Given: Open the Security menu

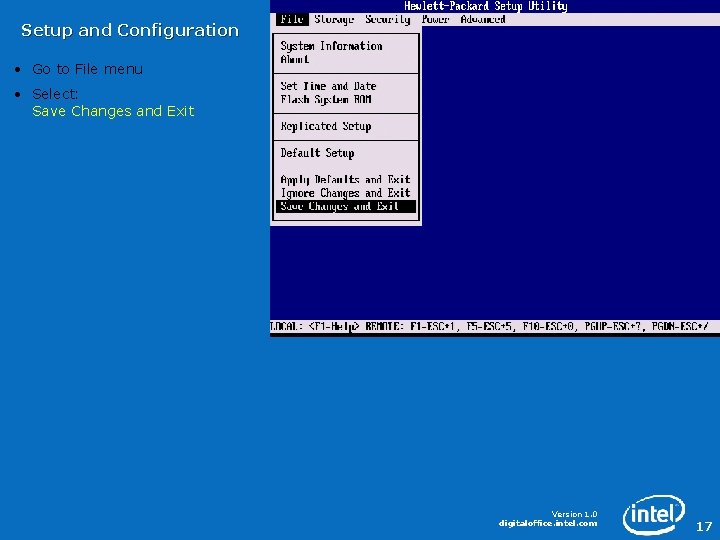Looking at the screenshot, I should click(388, 19).
